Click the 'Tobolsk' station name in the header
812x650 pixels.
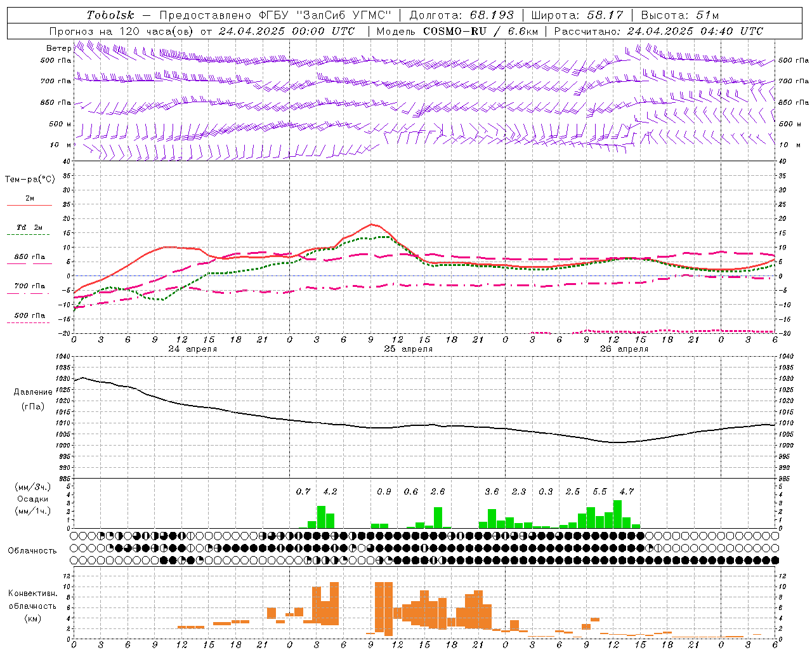coord(110,15)
